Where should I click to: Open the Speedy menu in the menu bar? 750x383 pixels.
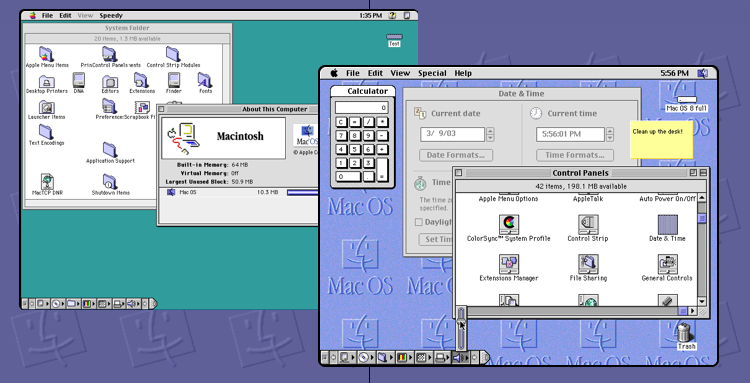click(x=111, y=16)
